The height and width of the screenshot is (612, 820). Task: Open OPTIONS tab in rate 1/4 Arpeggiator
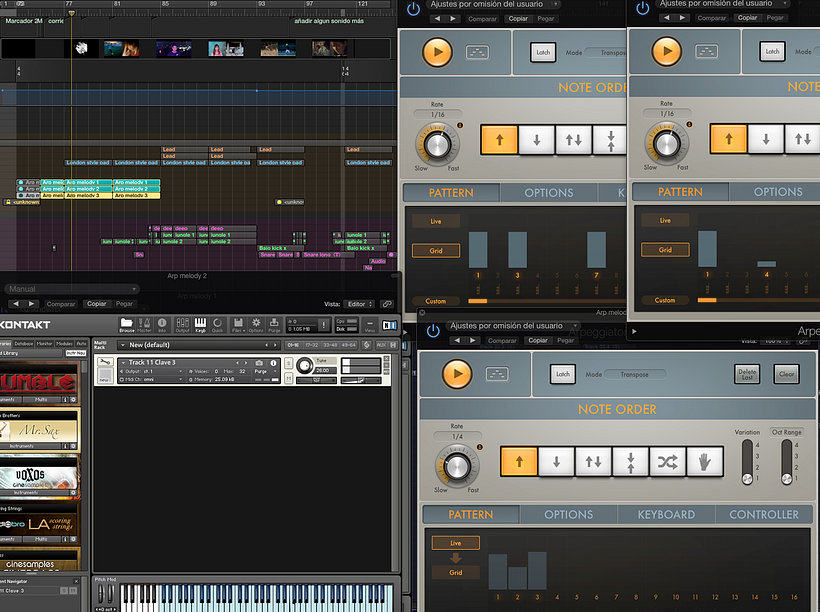(x=568, y=515)
